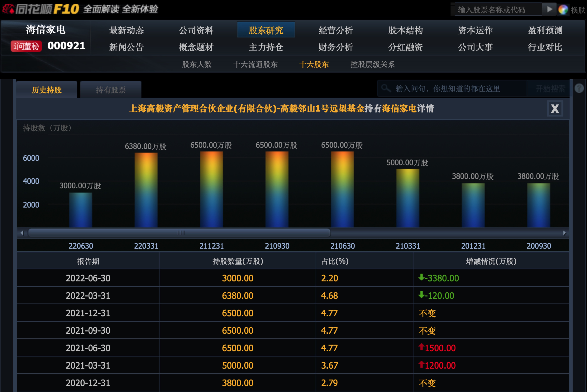Open the 股本结构 menu
This screenshot has width=587, height=392.
tap(405, 30)
